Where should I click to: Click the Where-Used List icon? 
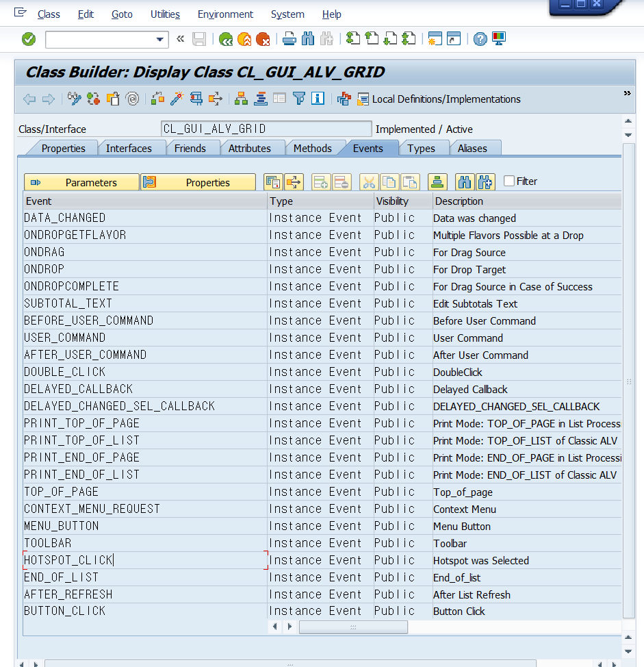pos(216,99)
